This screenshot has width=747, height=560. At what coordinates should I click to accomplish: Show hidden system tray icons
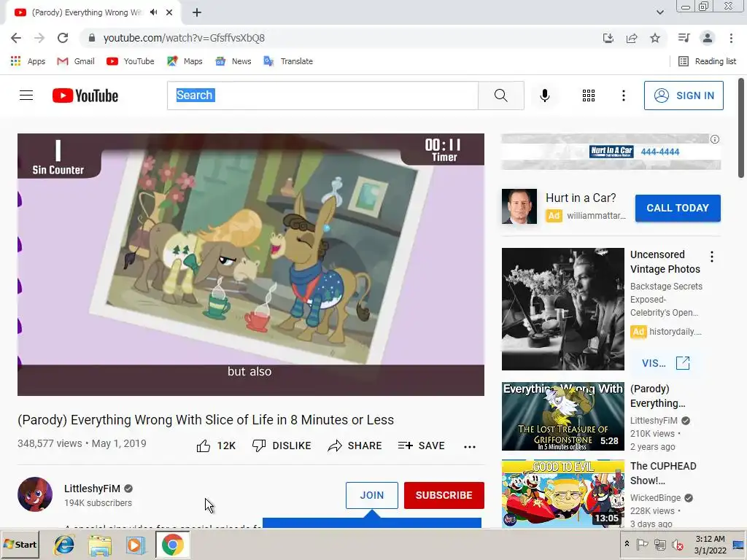coord(627,543)
